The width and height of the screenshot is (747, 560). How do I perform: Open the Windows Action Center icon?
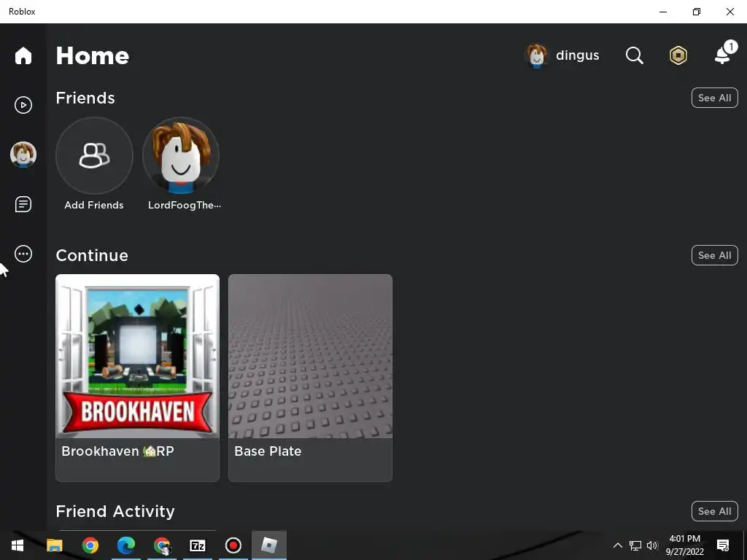pos(723,545)
